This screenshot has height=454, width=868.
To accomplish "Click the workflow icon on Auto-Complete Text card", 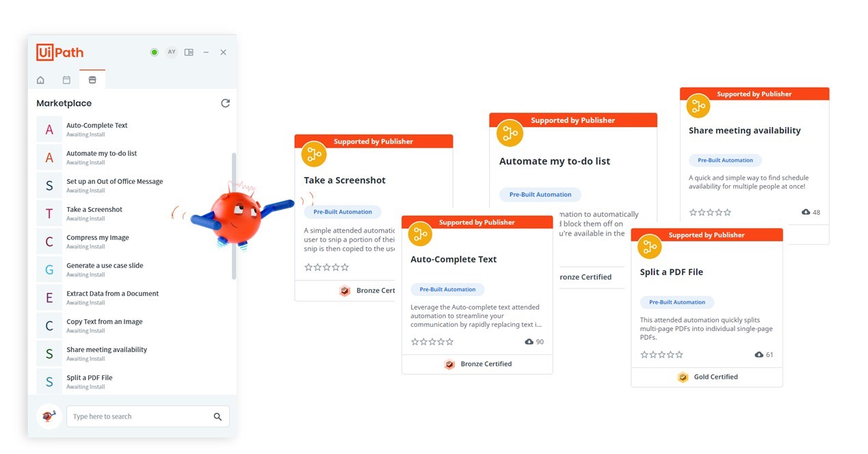I will coord(421,234).
